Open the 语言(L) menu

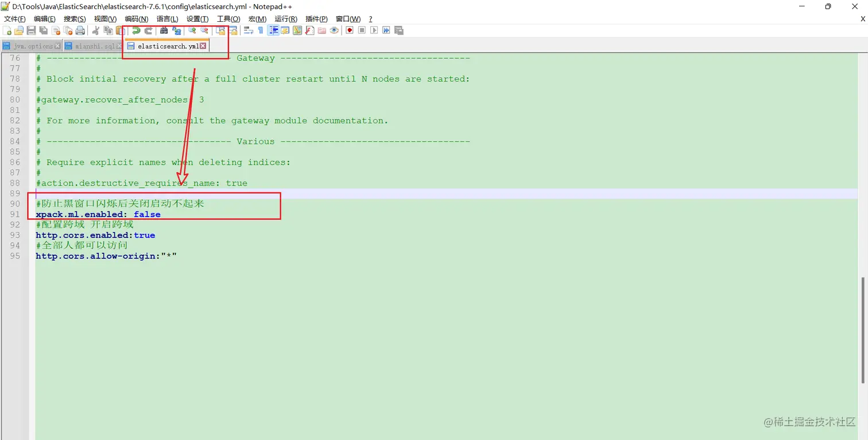point(167,19)
